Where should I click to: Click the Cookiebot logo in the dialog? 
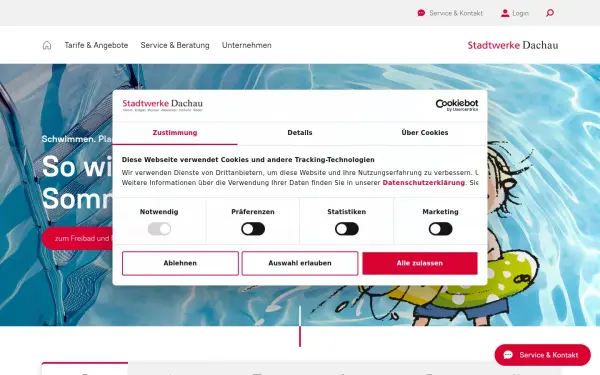coord(457,105)
